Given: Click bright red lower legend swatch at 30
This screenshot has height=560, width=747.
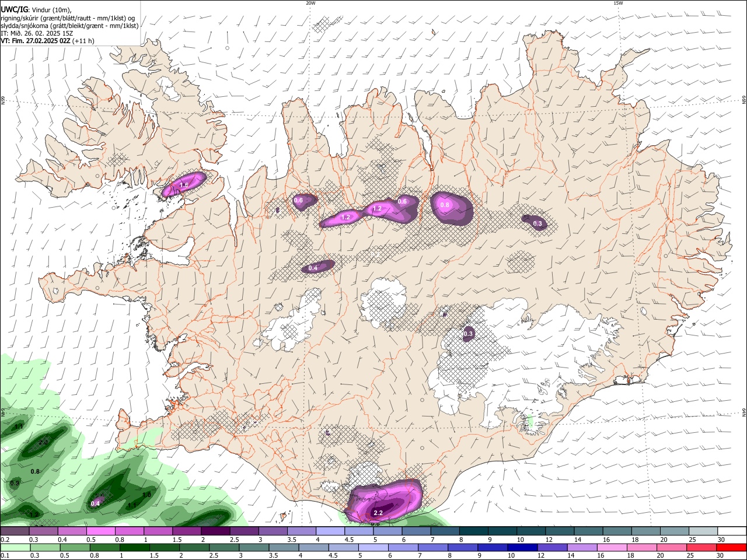Looking at the screenshot, I should click(x=732, y=548).
